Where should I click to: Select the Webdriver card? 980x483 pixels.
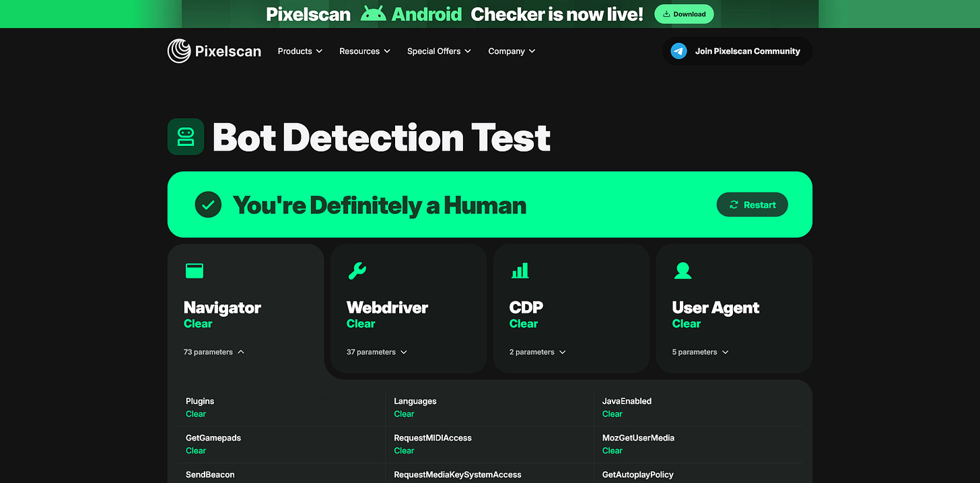(409, 308)
